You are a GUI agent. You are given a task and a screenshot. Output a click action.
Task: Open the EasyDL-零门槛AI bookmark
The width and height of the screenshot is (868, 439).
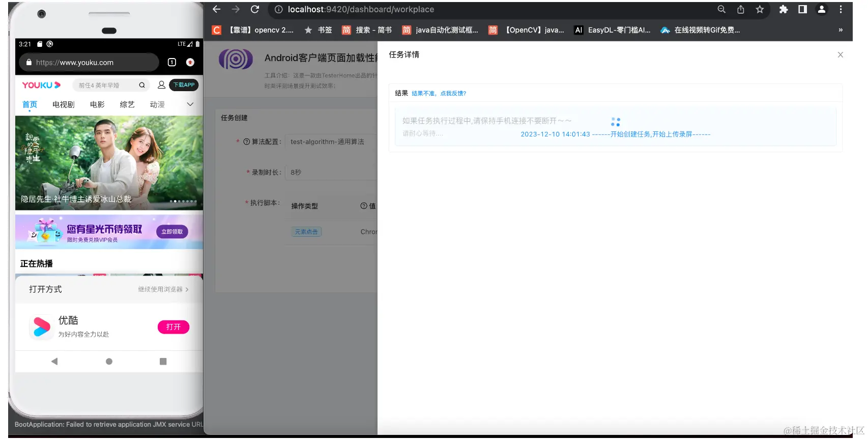(x=613, y=30)
